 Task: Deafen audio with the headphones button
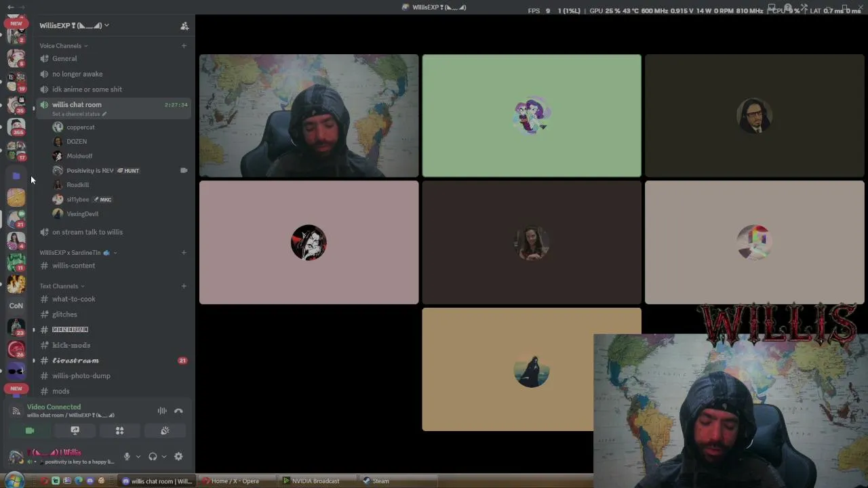coord(153,457)
